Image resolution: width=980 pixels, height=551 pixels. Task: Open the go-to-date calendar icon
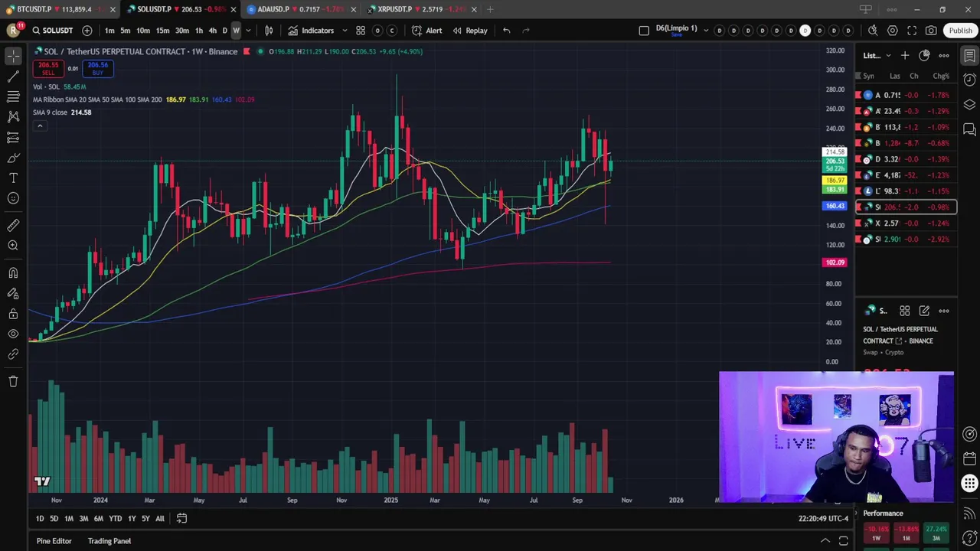coord(181,519)
